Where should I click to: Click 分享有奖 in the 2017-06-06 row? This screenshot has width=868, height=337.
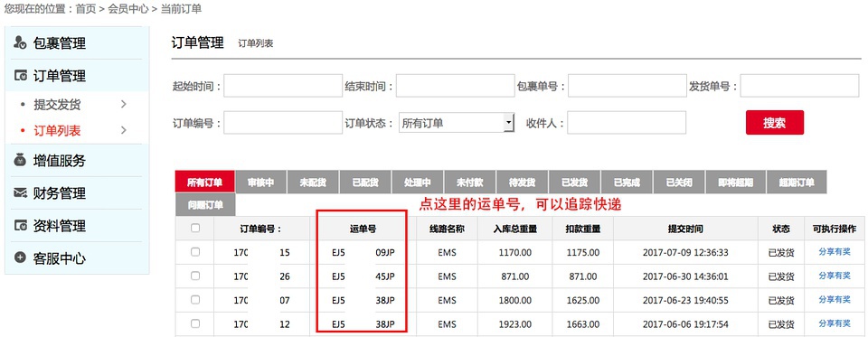(835, 323)
